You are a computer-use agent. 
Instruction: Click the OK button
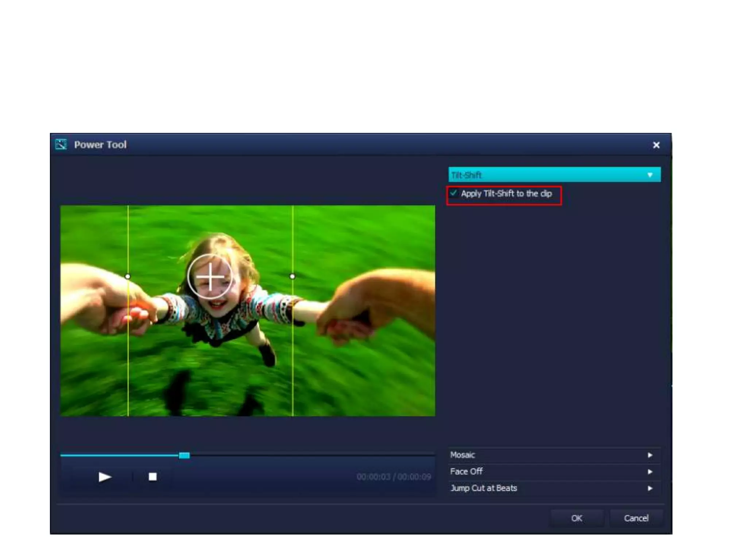pyautogui.click(x=576, y=518)
